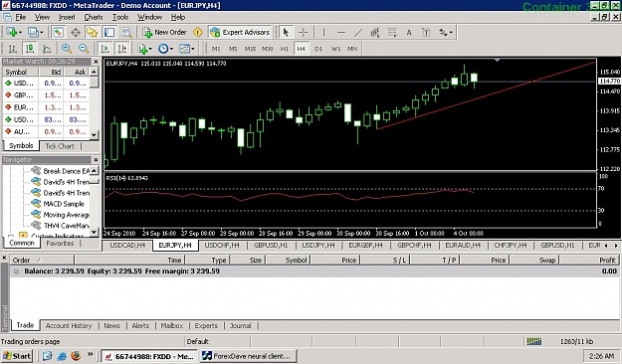Switch to the Tick Chart tab
This screenshot has height=364, width=622.
tap(60, 146)
